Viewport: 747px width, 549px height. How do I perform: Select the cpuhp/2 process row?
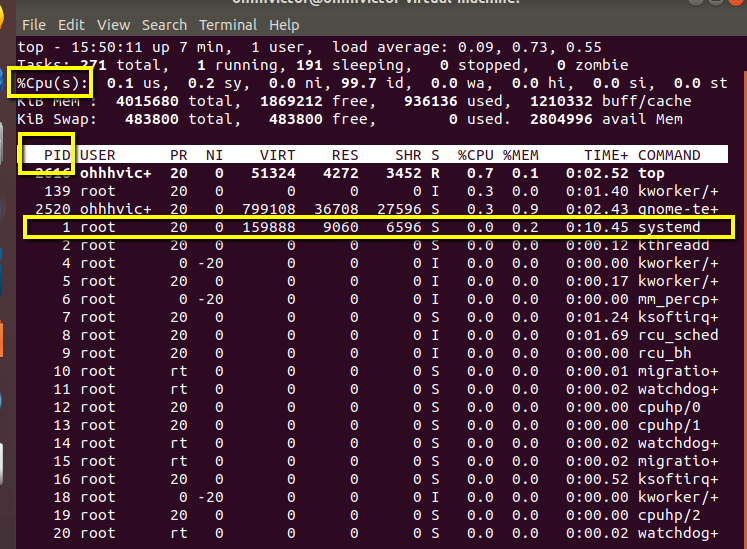click(373, 515)
